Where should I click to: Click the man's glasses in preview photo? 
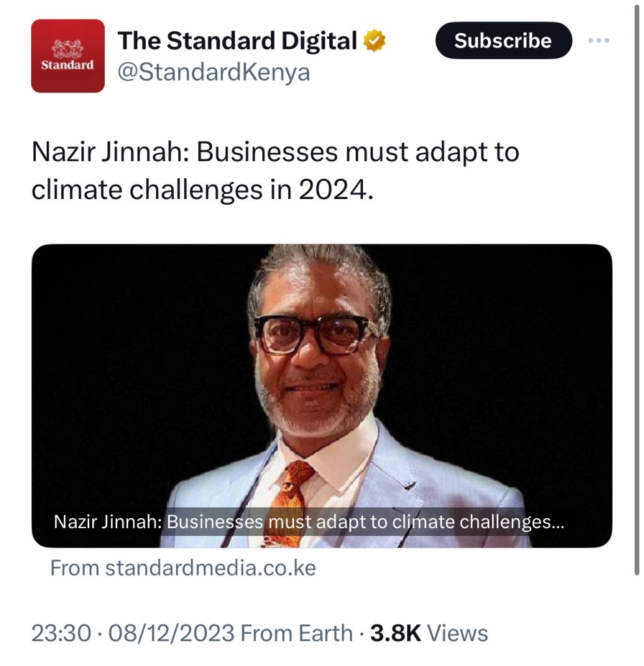click(315, 333)
